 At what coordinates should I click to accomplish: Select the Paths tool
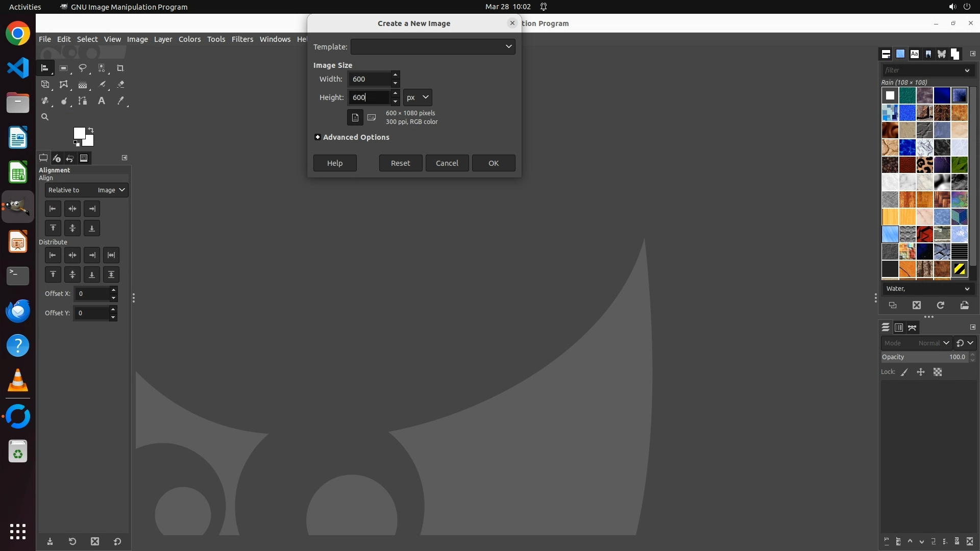[x=83, y=101]
